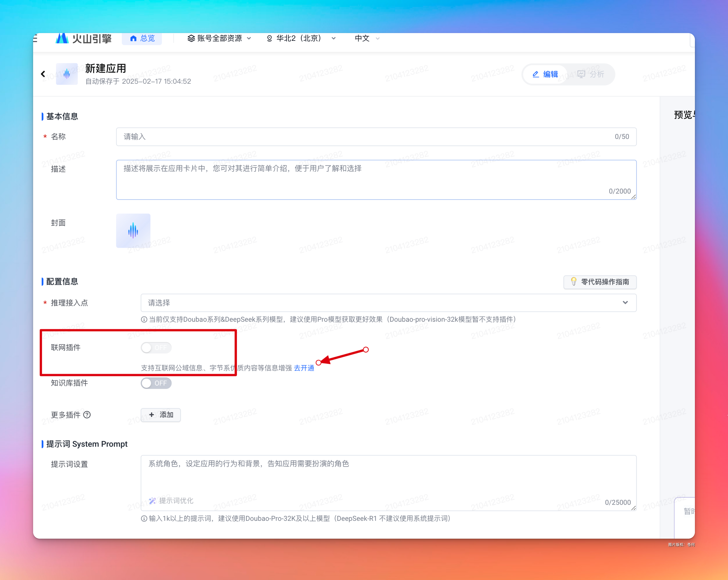The width and height of the screenshot is (728, 580).
Task: Toggle the 联网插件 switch
Action: point(156,348)
